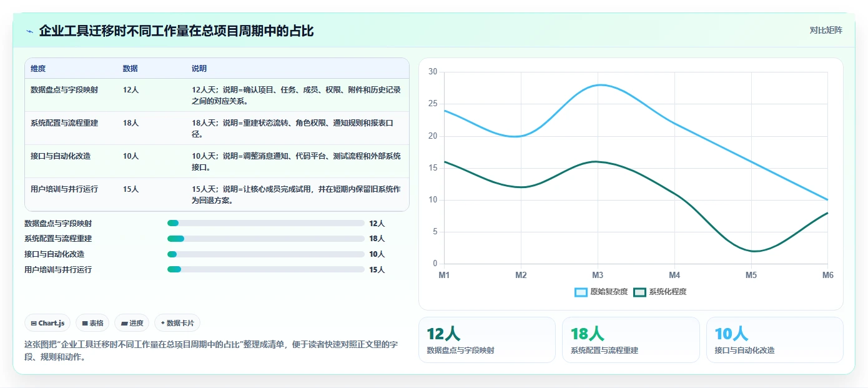Open the 12人 数据盘点与字段映射 data card

coord(486,340)
